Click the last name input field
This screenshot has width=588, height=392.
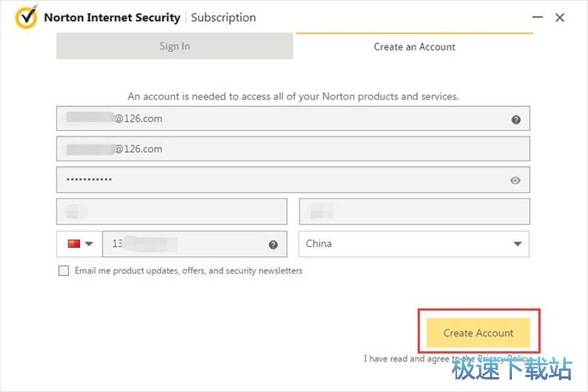(414, 212)
